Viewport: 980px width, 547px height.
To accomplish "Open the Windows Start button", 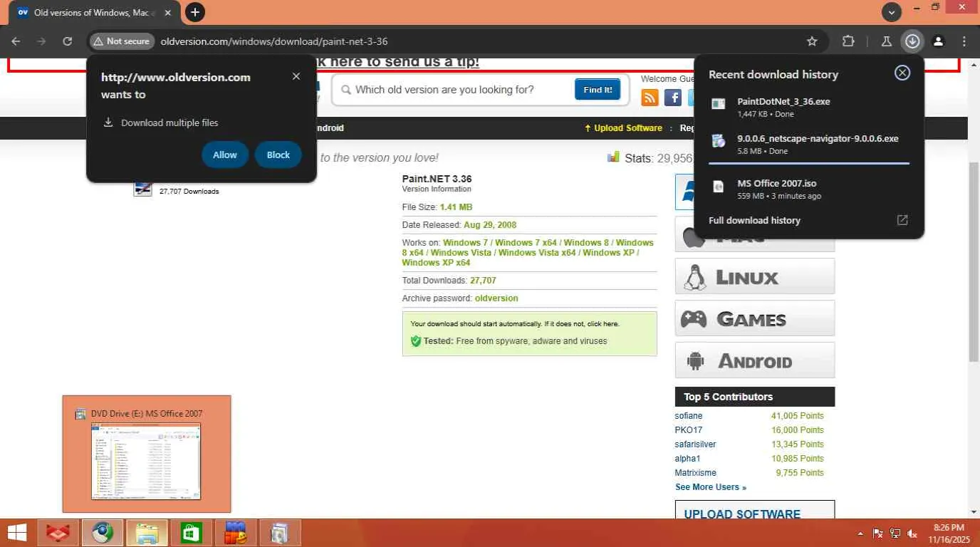I will pyautogui.click(x=17, y=533).
